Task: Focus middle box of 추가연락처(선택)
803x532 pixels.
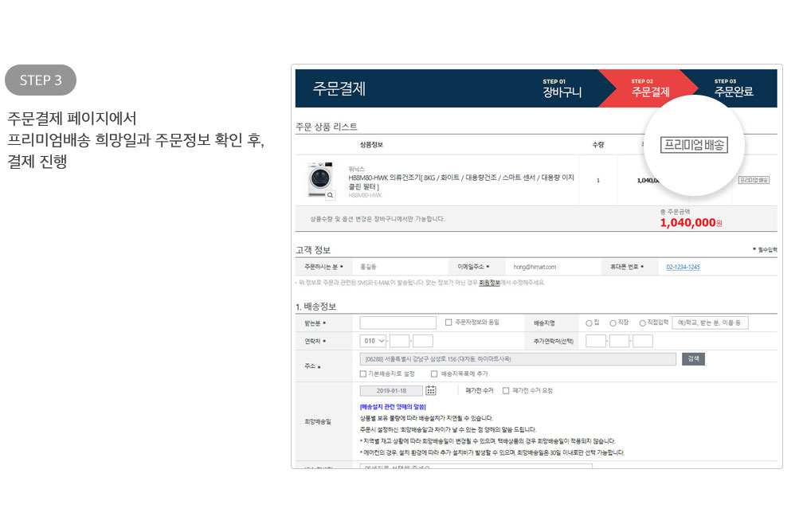Action: coord(619,341)
